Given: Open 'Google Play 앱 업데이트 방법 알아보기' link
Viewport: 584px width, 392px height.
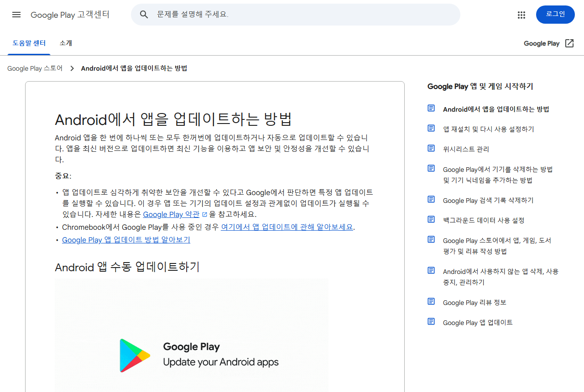Looking at the screenshot, I should [126, 240].
